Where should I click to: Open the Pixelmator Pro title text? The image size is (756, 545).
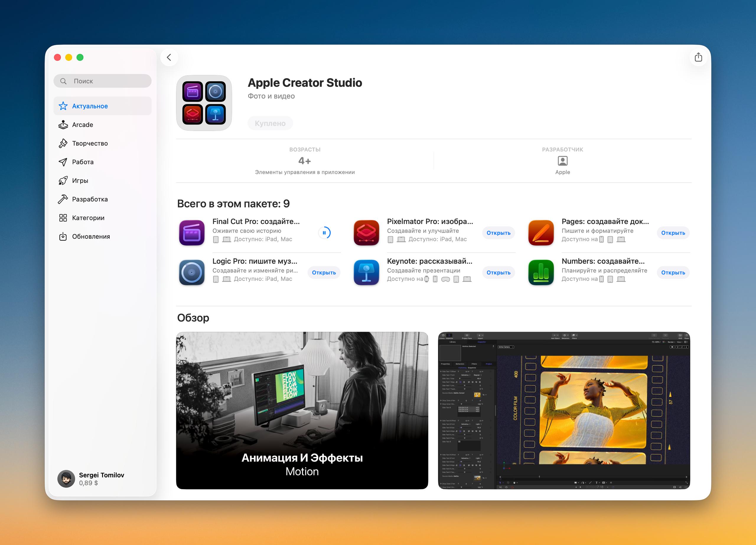coord(430,222)
